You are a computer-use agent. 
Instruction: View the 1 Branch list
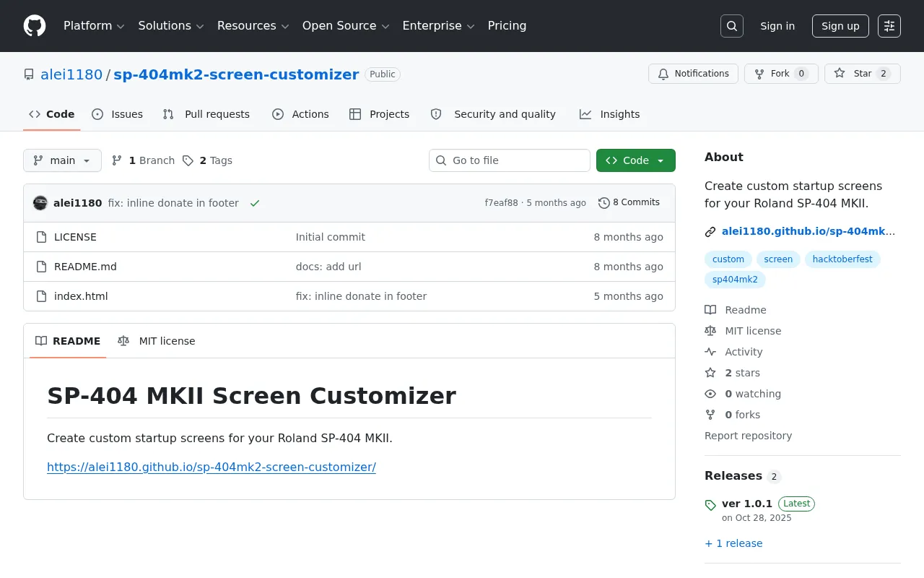[143, 160]
